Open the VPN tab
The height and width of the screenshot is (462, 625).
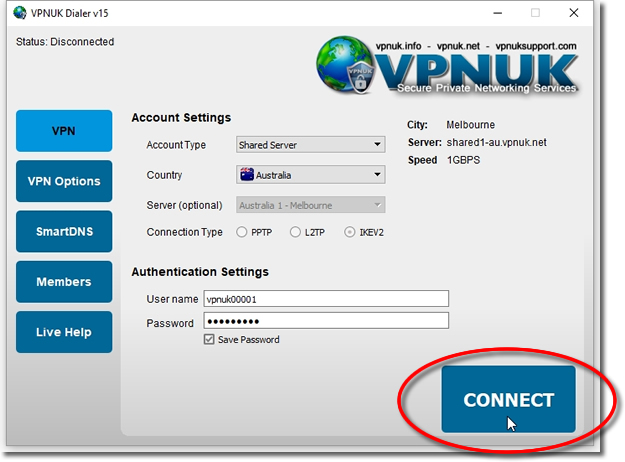64,131
